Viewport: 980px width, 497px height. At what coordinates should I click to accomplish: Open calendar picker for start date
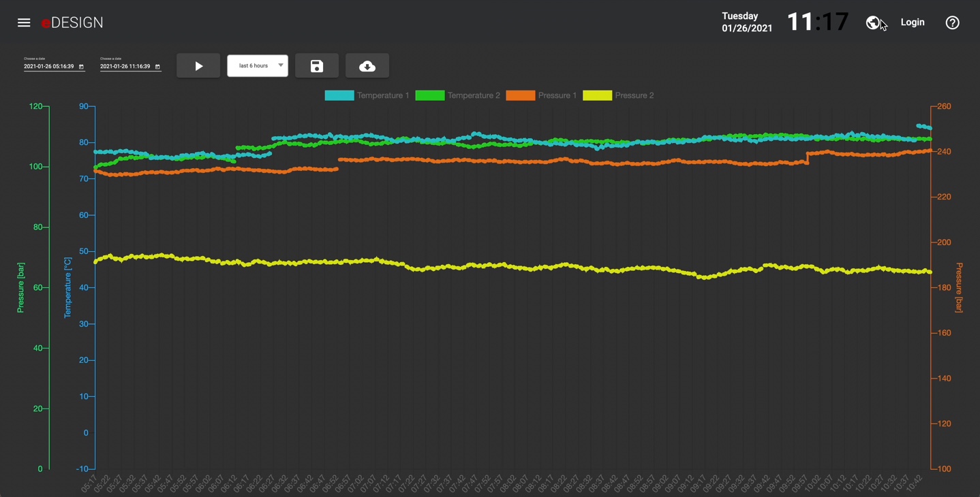point(81,67)
